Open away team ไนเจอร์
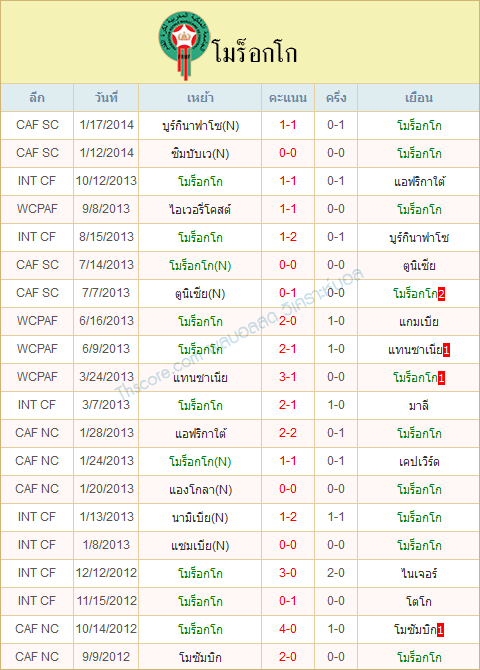Viewport: 480px width, 670px height. [x=419, y=573]
